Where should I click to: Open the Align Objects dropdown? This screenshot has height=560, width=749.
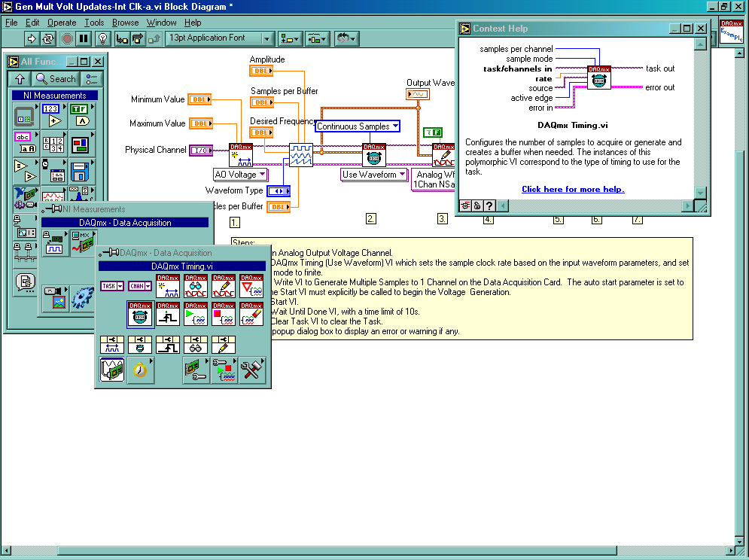[289, 38]
